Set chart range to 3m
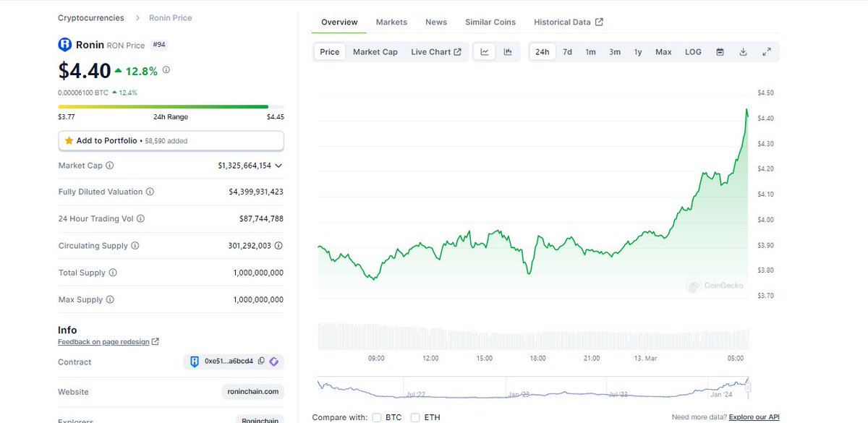Viewport: 868px width, 423px height. 615,52
